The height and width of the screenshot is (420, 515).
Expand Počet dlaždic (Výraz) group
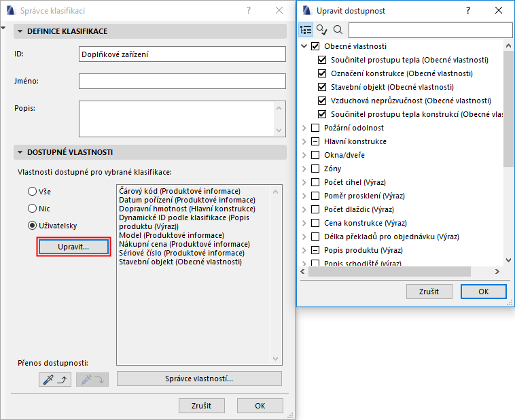(x=304, y=209)
